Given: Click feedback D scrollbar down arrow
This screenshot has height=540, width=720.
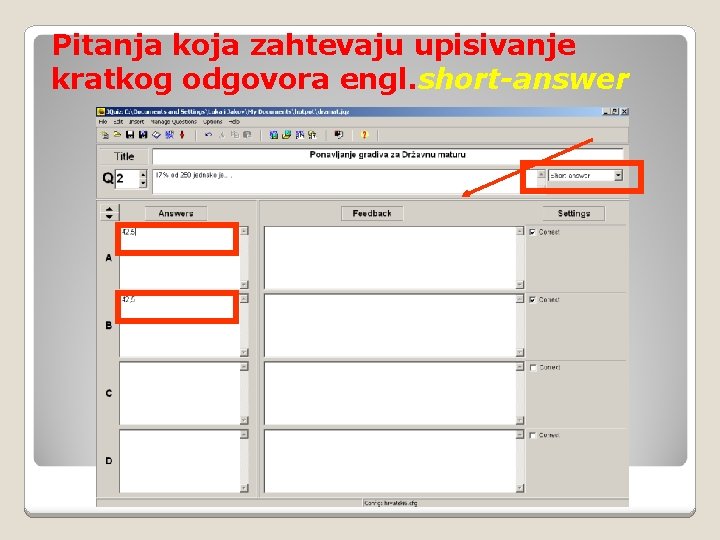Looking at the screenshot, I should 520,488.
